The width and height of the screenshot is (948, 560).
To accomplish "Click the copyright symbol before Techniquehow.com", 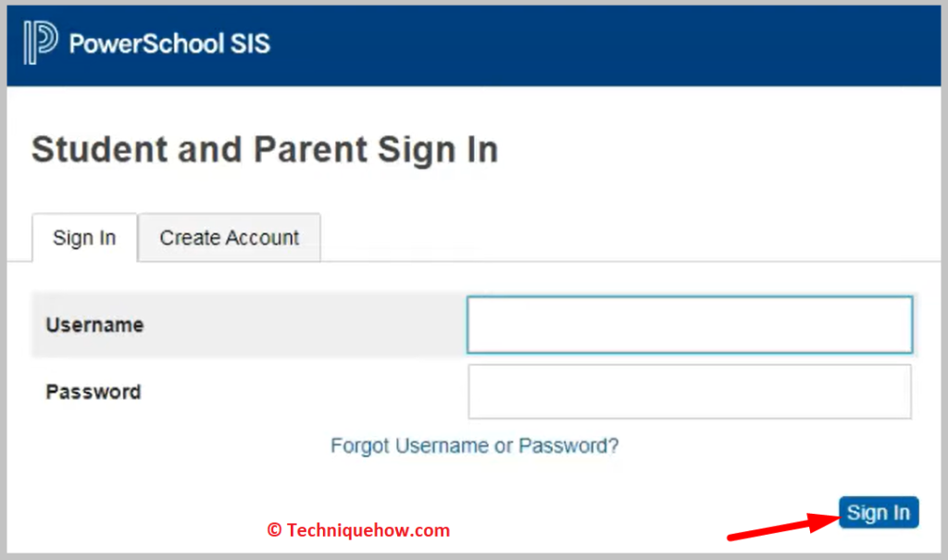I will click(x=274, y=530).
